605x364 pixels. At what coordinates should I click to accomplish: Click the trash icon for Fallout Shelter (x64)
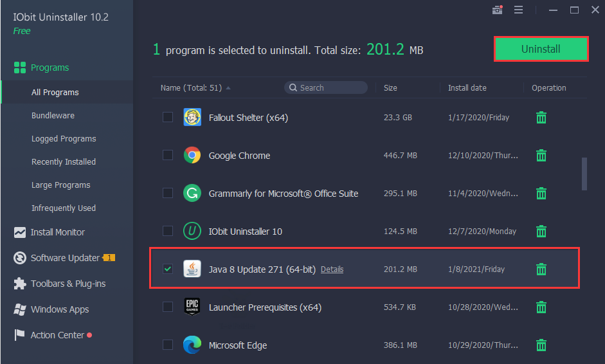pyautogui.click(x=541, y=117)
